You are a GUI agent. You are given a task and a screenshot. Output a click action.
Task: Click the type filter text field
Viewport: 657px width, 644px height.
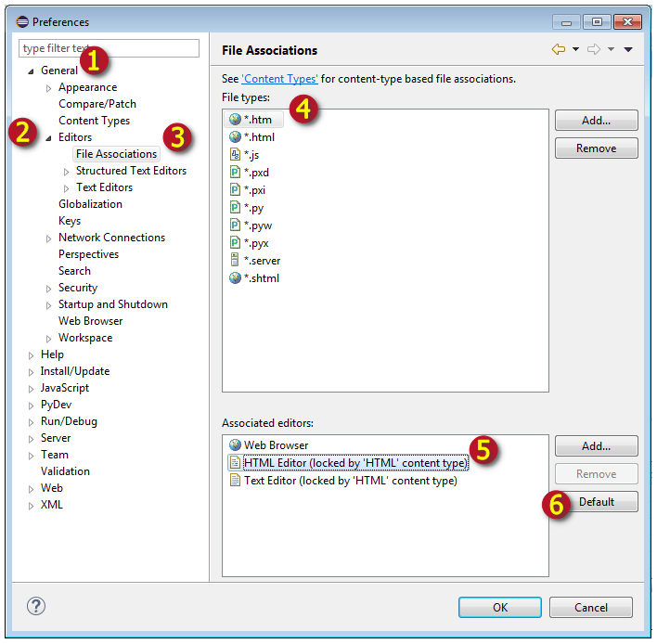point(109,48)
